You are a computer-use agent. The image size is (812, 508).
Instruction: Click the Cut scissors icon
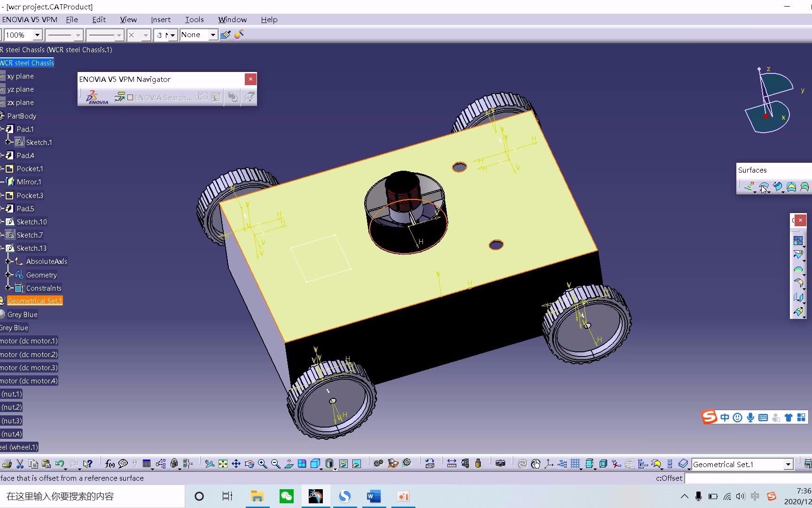click(20, 464)
